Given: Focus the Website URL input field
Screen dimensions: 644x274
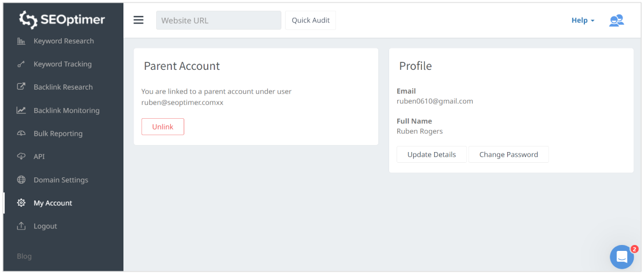Looking at the screenshot, I should (x=218, y=20).
